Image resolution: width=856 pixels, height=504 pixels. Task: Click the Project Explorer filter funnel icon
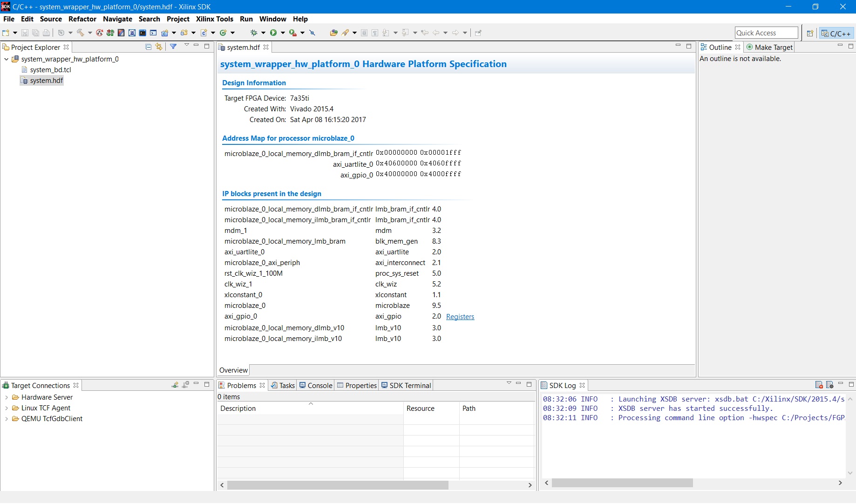(173, 47)
